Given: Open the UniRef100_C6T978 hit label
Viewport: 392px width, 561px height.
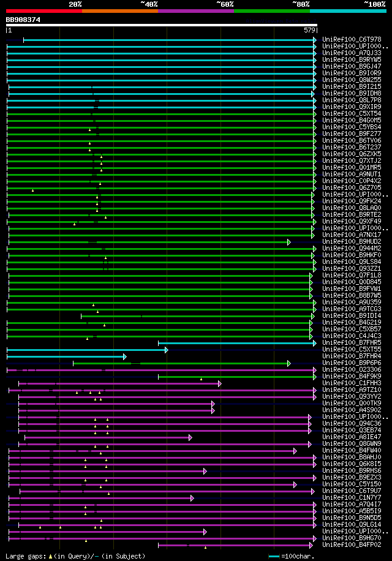Looking at the screenshot, I should pyautogui.click(x=352, y=39).
